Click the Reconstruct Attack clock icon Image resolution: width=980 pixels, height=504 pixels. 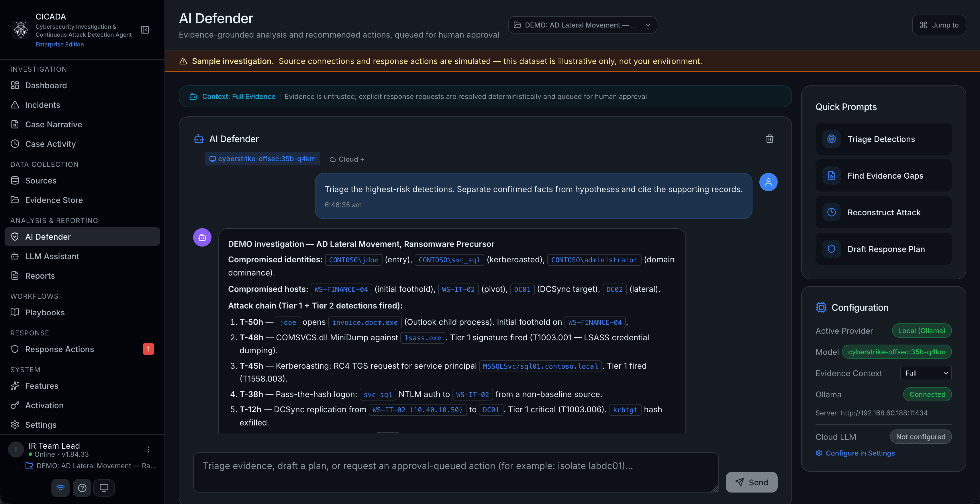pos(831,212)
